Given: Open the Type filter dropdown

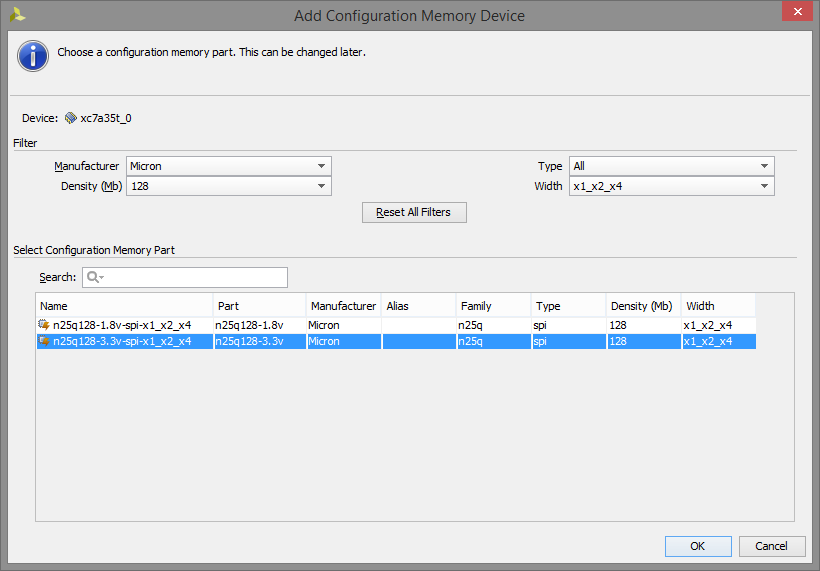Looking at the screenshot, I should (671, 166).
